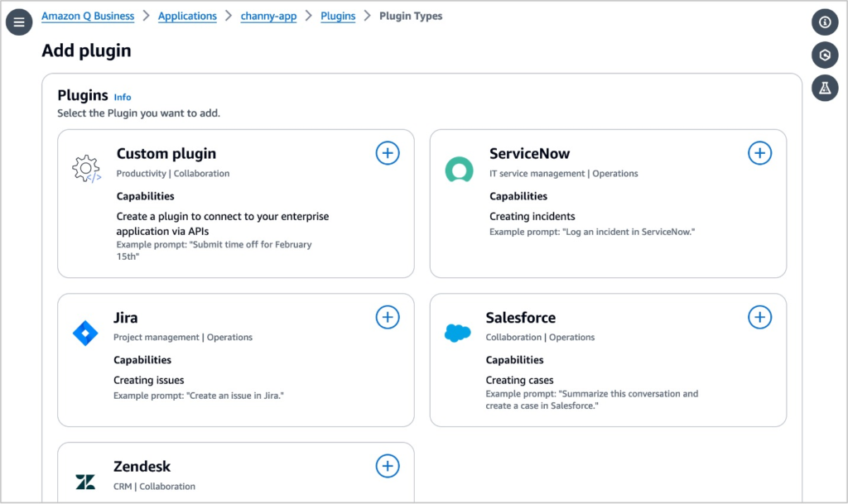Add the ServiceNow plugin with its plus button
This screenshot has height=504, width=848.
coord(760,152)
